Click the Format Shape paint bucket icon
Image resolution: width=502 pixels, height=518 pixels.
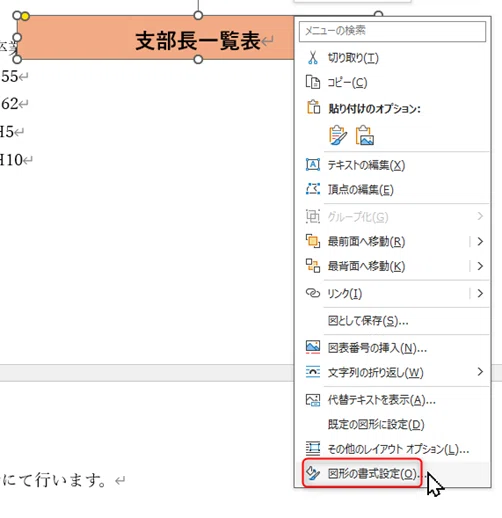click(313, 473)
